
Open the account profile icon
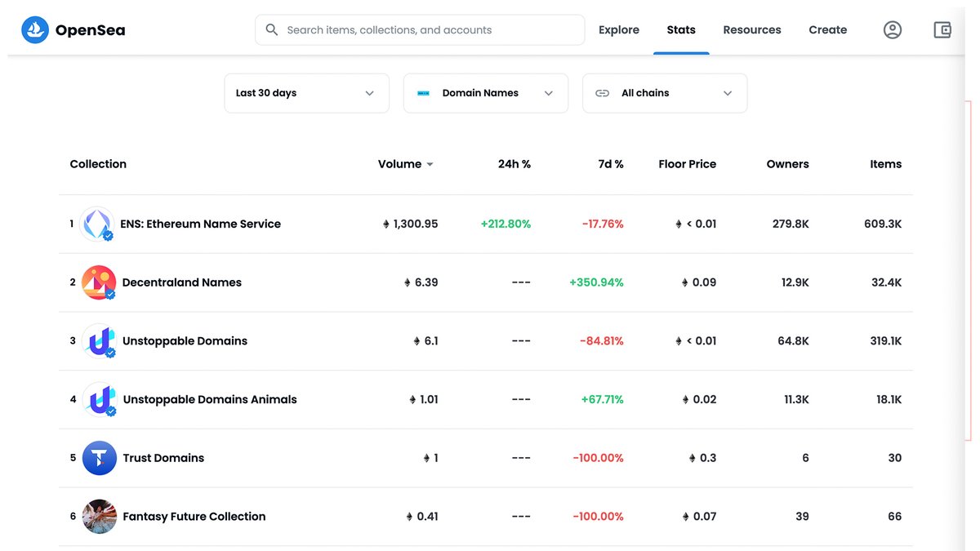(893, 29)
